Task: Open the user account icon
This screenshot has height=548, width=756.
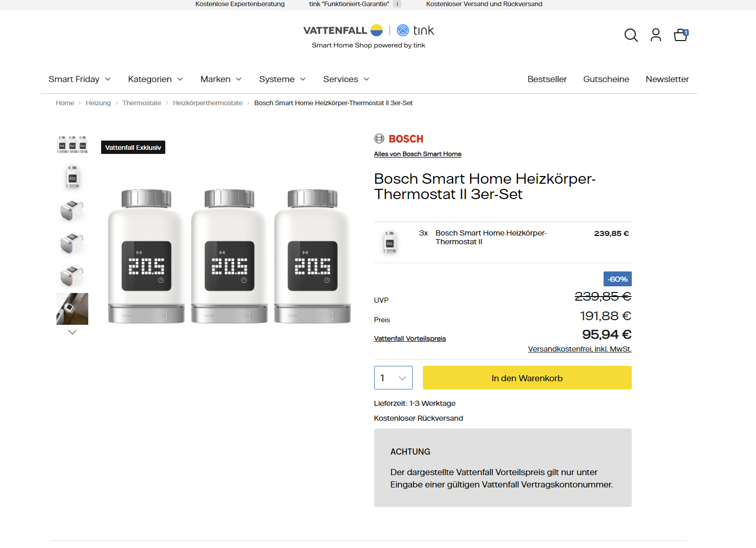Action: 656,35
